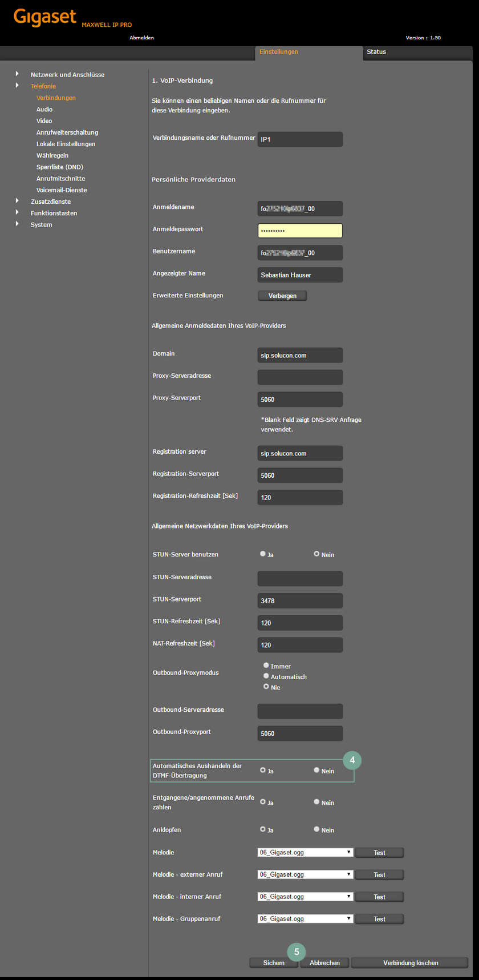Set Outbound-Proxymodus to Automatisch
The image size is (479, 980).
tap(266, 676)
